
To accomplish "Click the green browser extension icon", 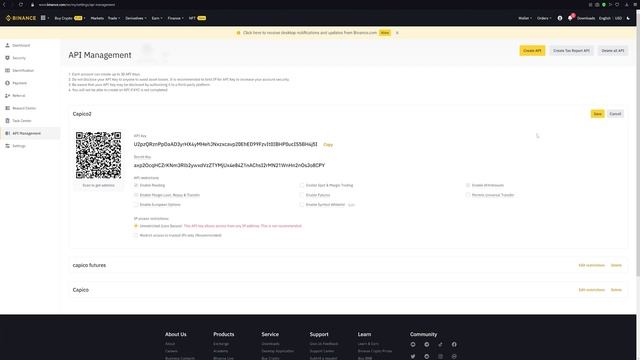I will [604, 5].
